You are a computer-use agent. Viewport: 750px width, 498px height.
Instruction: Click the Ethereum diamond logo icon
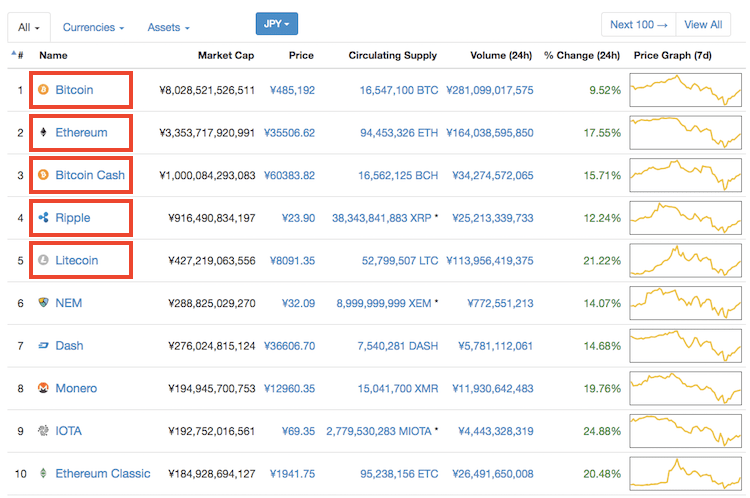point(43,132)
